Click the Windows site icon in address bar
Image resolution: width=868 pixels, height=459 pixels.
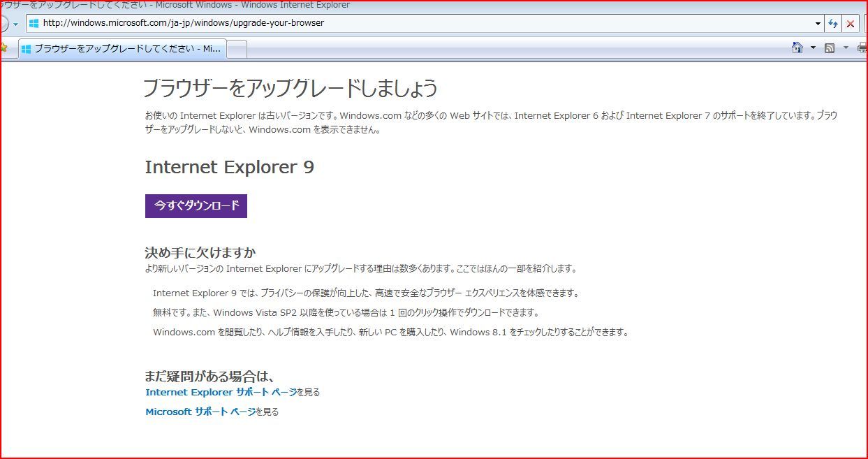click(34, 23)
